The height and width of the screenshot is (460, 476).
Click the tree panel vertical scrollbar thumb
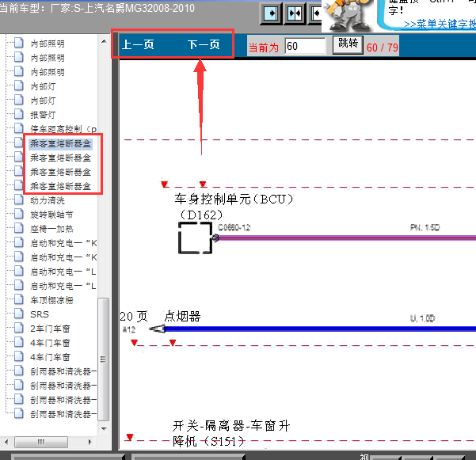point(104,359)
